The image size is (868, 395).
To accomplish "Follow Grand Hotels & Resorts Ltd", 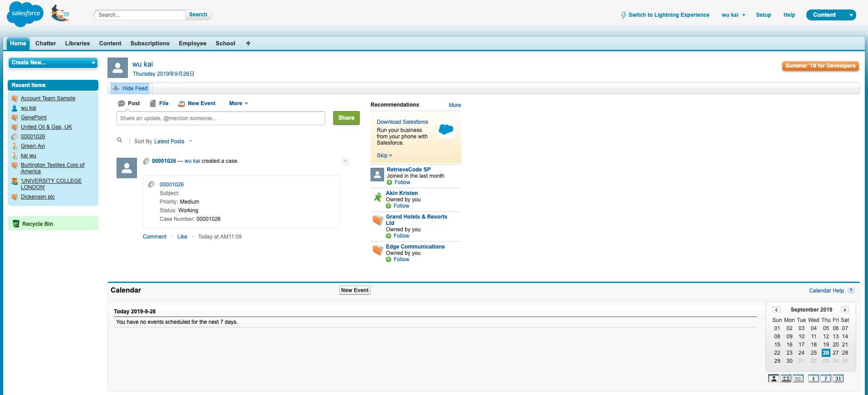I will pyautogui.click(x=398, y=236).
